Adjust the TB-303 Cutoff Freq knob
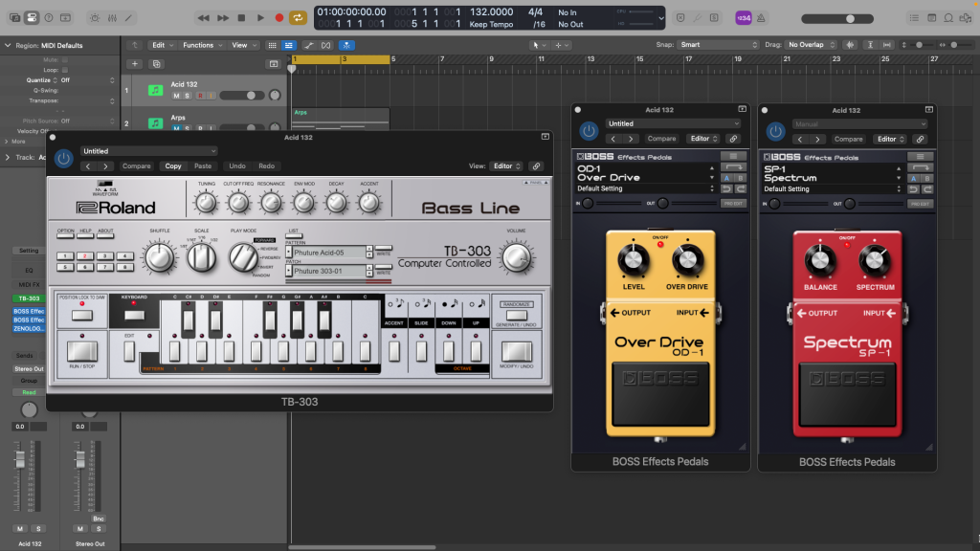 238,203
